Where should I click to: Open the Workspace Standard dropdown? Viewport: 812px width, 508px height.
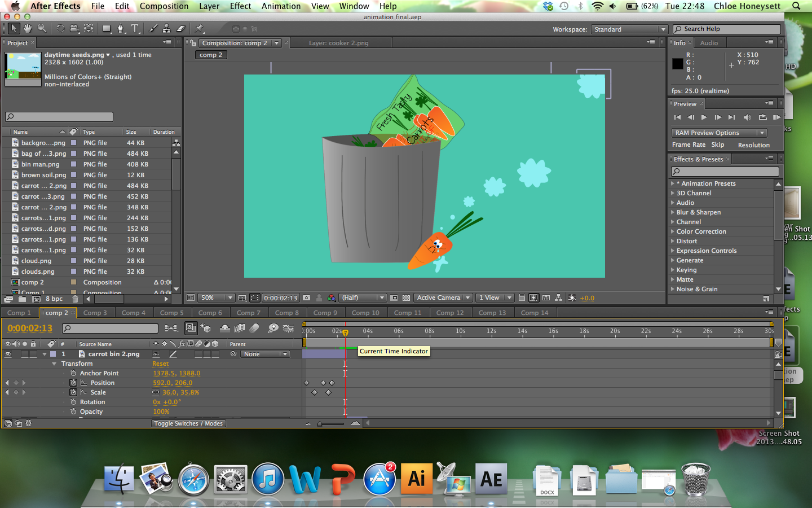[x=629, y=29]
